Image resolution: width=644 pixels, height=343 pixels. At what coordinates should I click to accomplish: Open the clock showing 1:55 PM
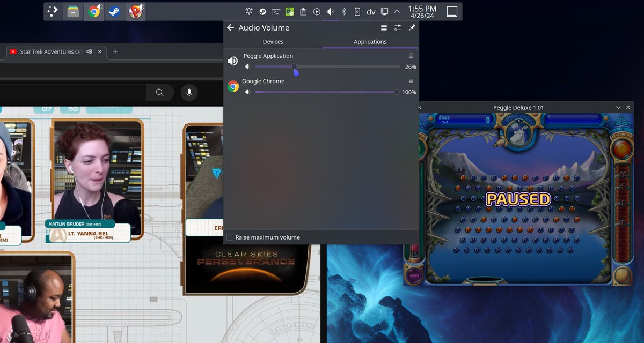tap(422, 11)
